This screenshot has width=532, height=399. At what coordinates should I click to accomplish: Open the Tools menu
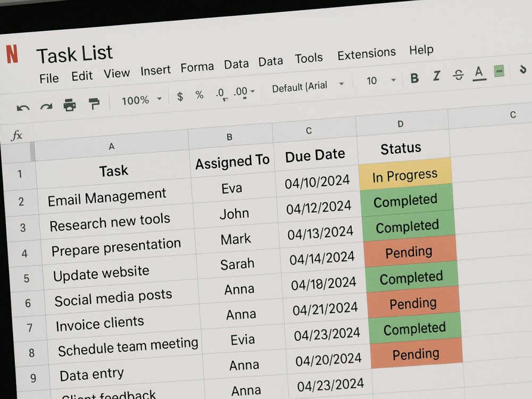point(309,59)
